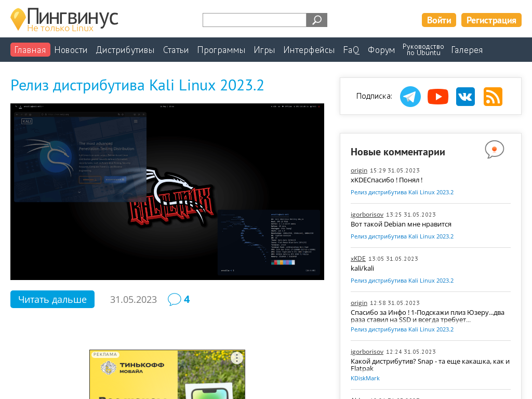532x399 pixels.
Task: Open article title Релиз дистрибутива Kali Linux 2023.2
Action: click(137, 85)
